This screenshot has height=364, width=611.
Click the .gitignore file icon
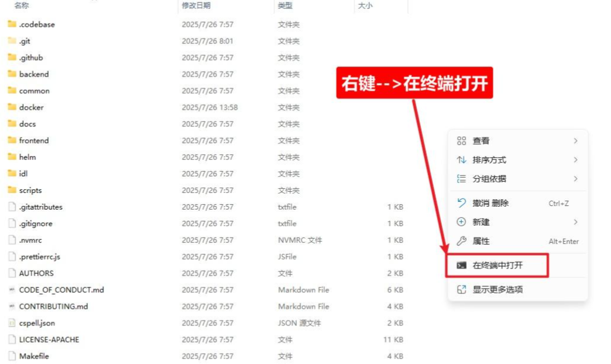12,223
